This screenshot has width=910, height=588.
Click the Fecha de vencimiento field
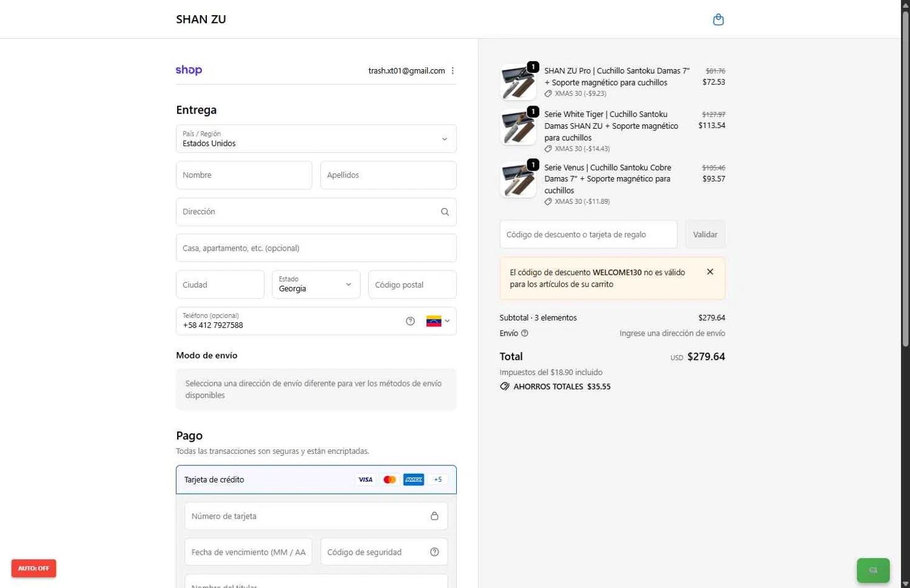pos(248,552)
